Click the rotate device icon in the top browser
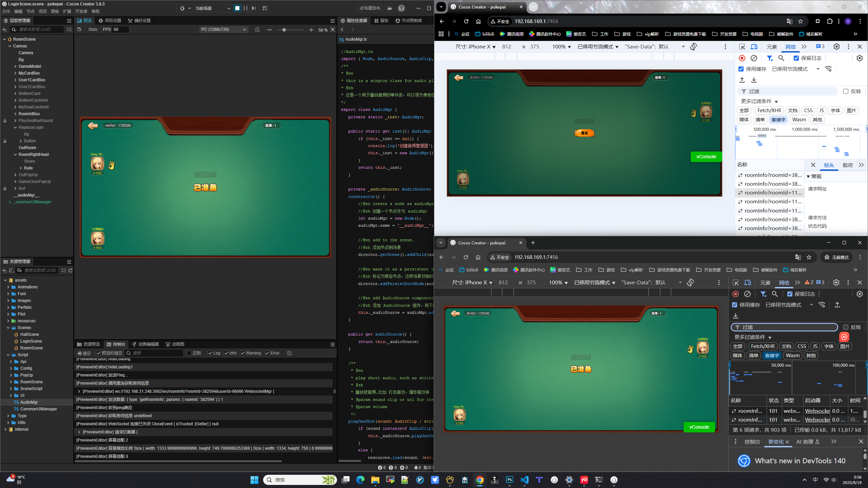 693,47
